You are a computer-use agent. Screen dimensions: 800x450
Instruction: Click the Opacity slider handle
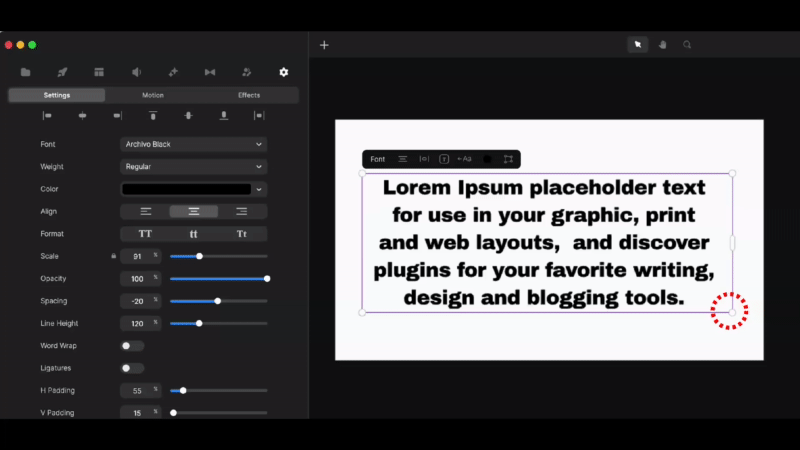pyautogui.click(x=267, y=279)
